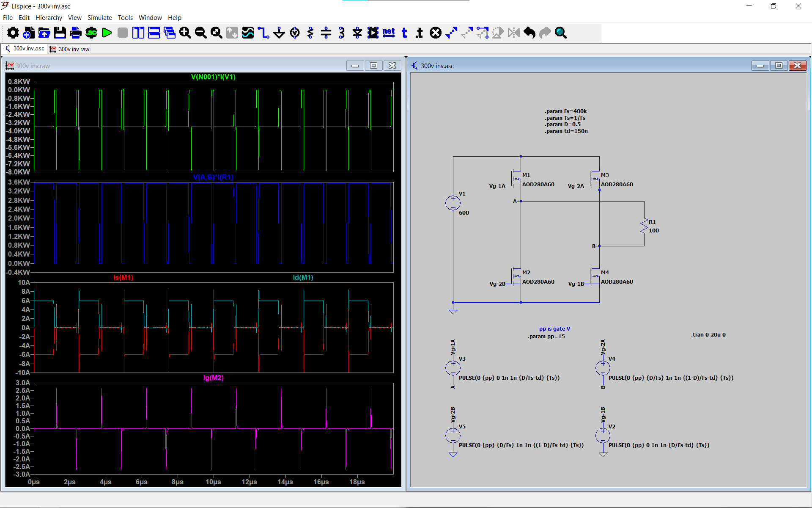
Task: Select the .param pp=15 directive
Action: [546, 337]
